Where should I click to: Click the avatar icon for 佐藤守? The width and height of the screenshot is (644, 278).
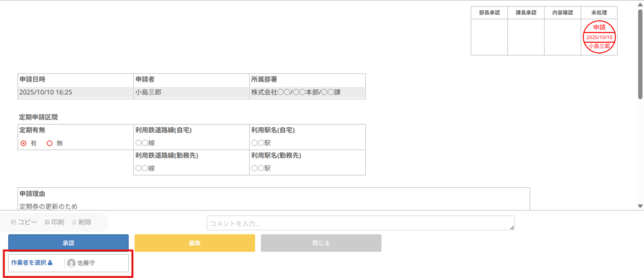click(71, 264)
